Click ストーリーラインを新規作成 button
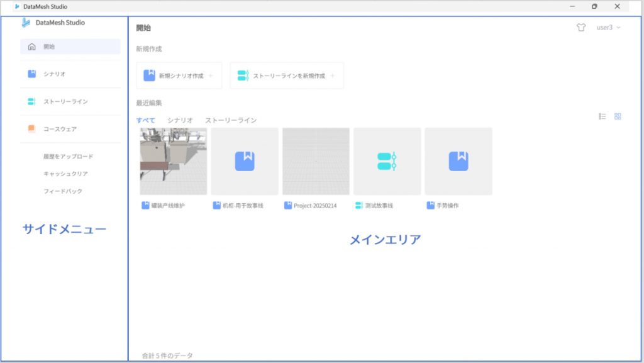 click(x=287, y=75)
